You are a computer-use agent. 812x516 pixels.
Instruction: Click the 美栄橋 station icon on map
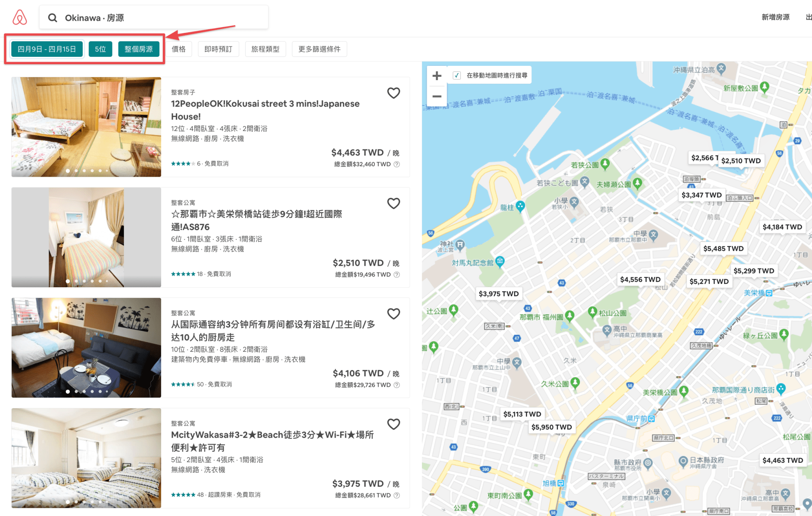(x=769, y=293)
